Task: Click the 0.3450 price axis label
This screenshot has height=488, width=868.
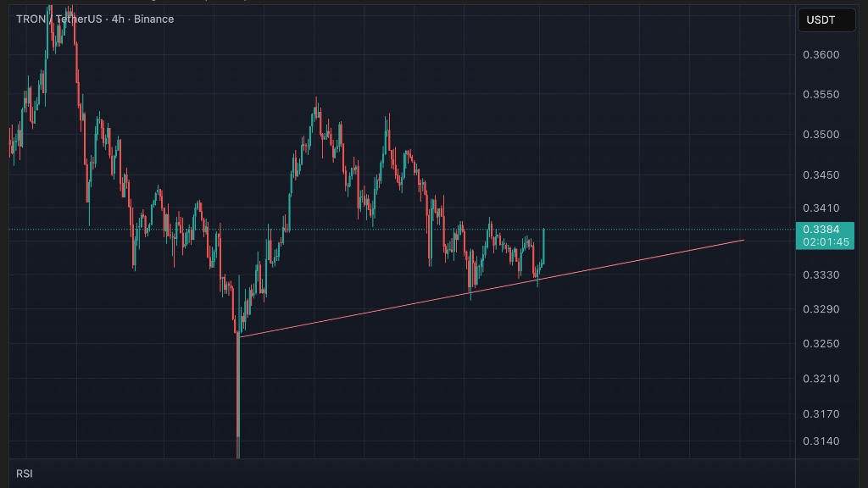Action: click(821, 175)
